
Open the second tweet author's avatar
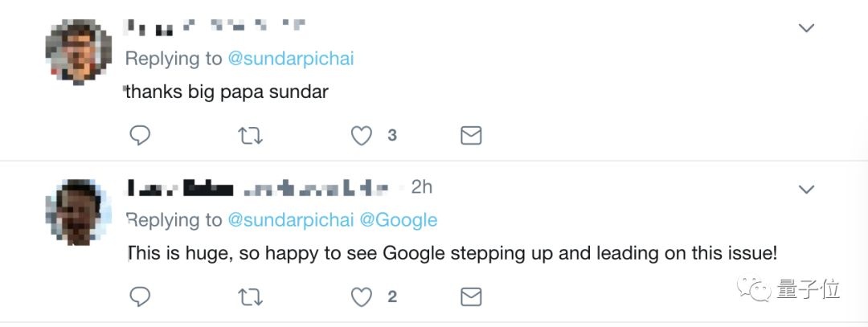click(77, 210)
